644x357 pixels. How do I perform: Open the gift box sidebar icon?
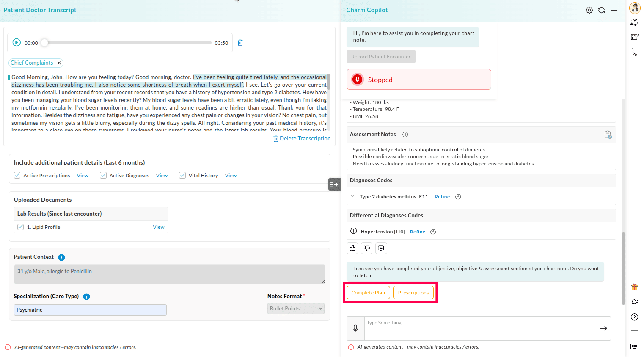click(634, 287)
